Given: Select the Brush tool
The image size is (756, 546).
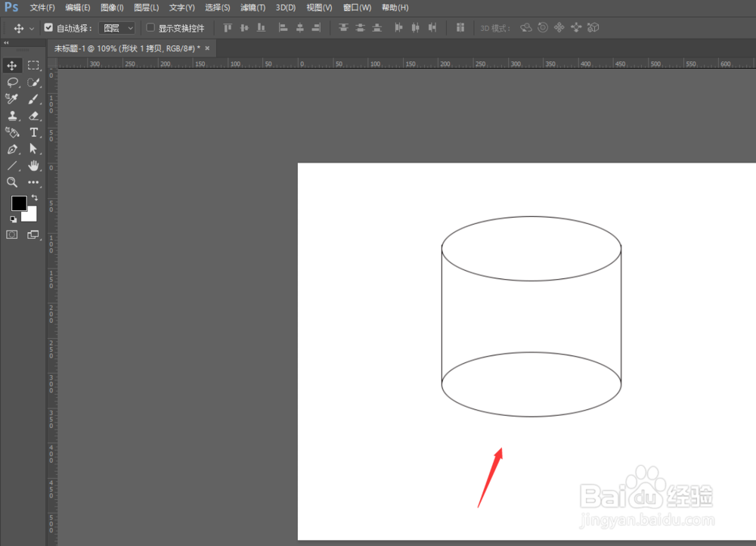Looking at the screenshot, I should coord(33,99).
